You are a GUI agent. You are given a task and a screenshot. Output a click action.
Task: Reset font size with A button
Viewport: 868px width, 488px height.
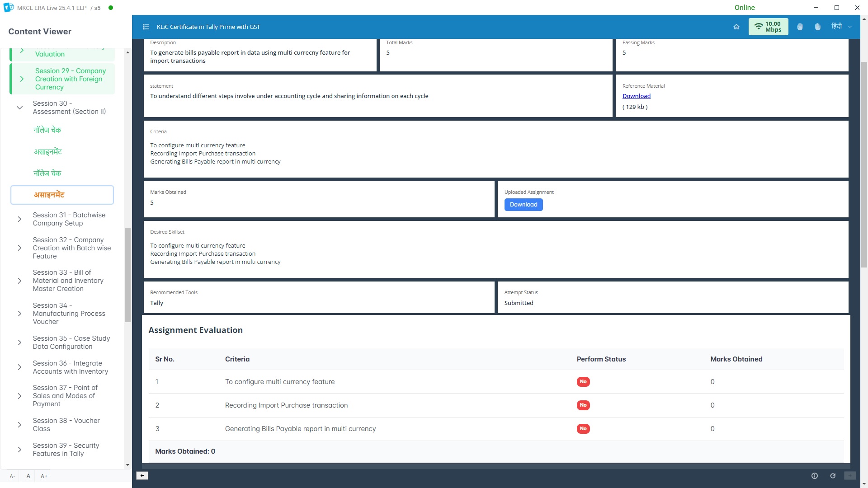click(x=28, y=476)
